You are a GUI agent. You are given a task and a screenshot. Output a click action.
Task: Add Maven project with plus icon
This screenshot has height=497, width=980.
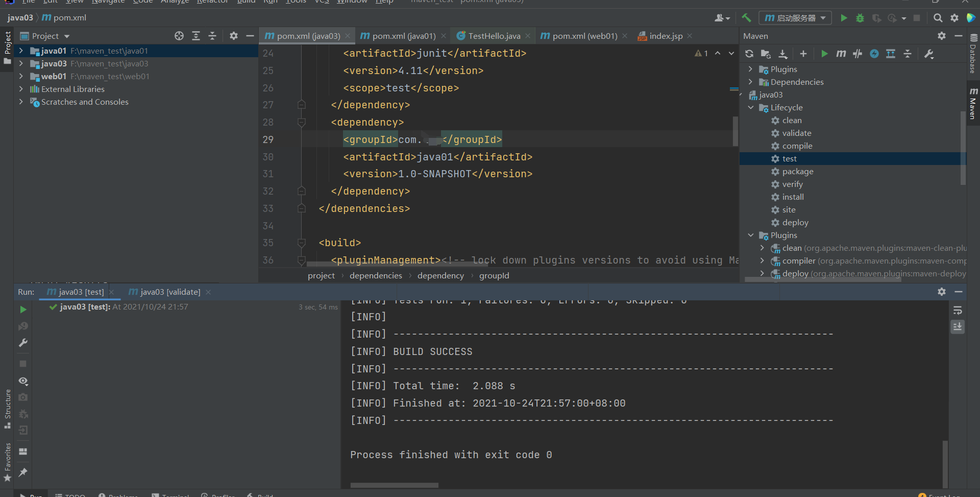coord(803,54)
